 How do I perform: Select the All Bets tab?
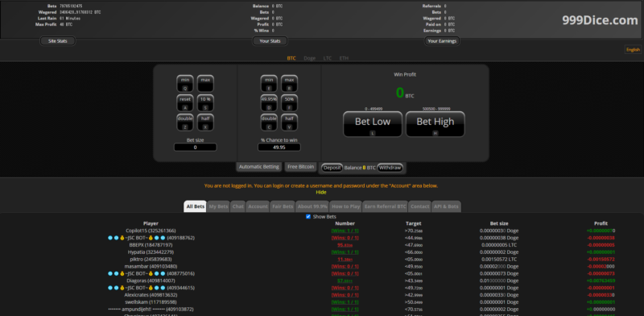click(x=195, y=206)
